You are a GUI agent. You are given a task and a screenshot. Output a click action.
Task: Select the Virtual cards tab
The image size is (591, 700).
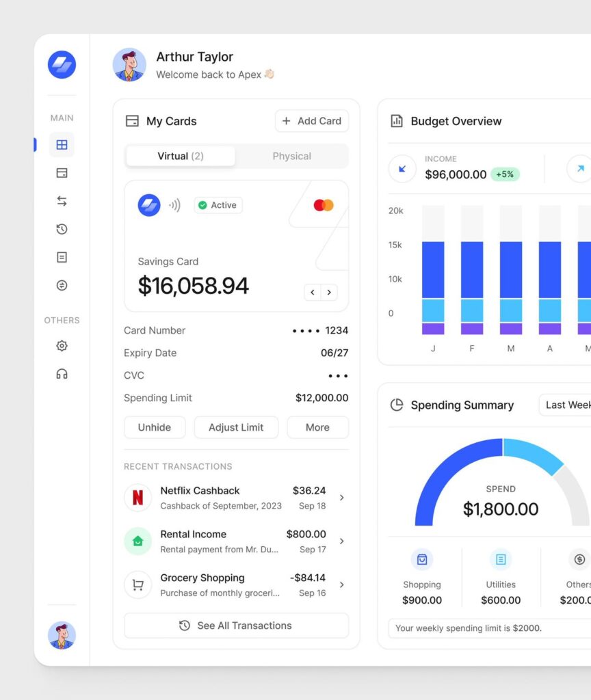[x=180, y=156]
